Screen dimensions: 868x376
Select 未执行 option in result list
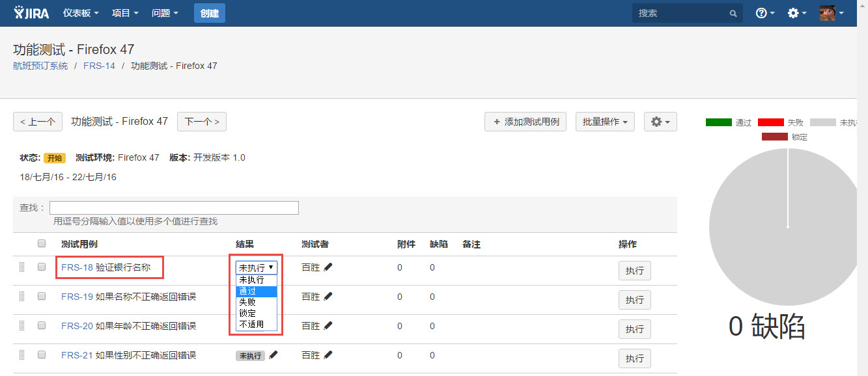coord(257,280)
